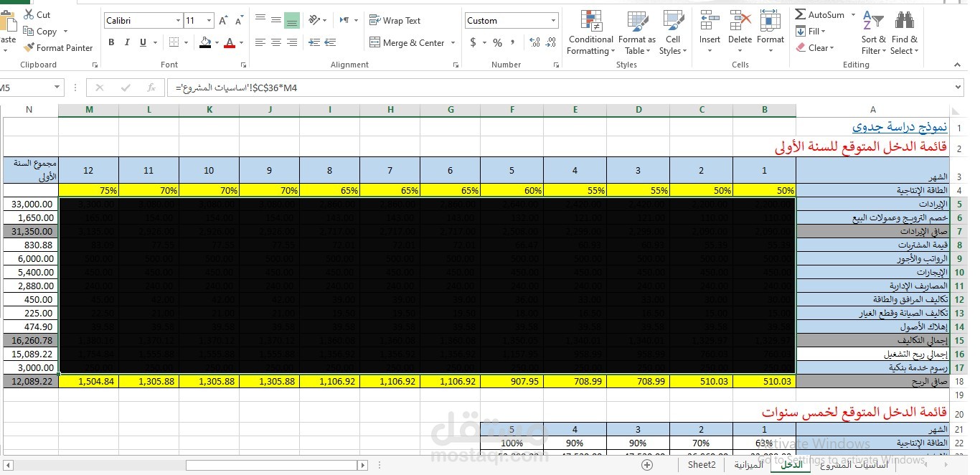Increase font size with the larger A icon
Image resolution: width=980 pixels, height=475 pixels.
click(223, 21)
